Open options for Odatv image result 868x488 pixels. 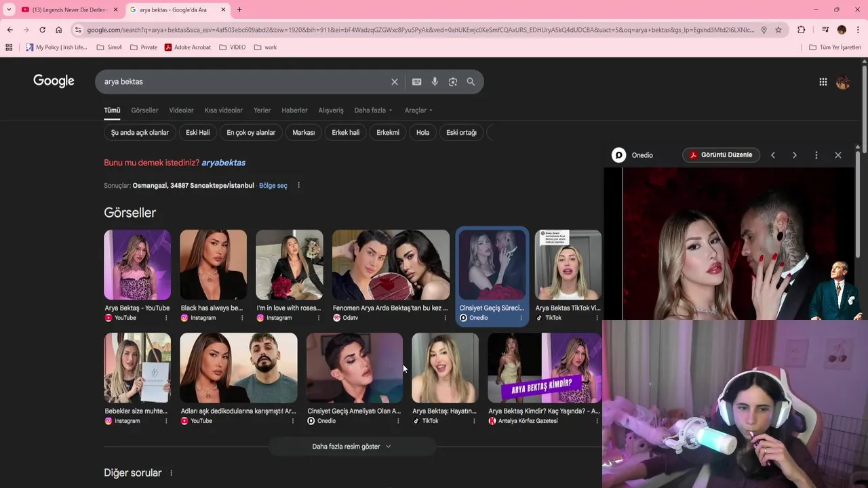coord(445,318)
